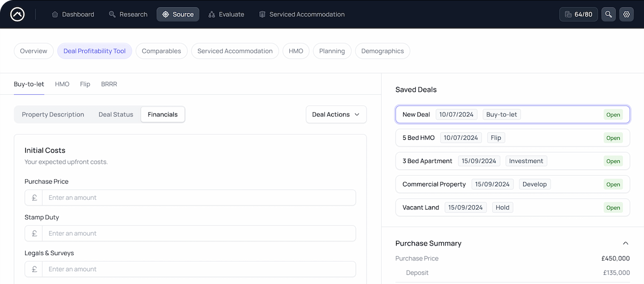Click the 10/07/2024 date on New Deal
The width and height of the screenshot is (644, 284).
click(457, 115)
